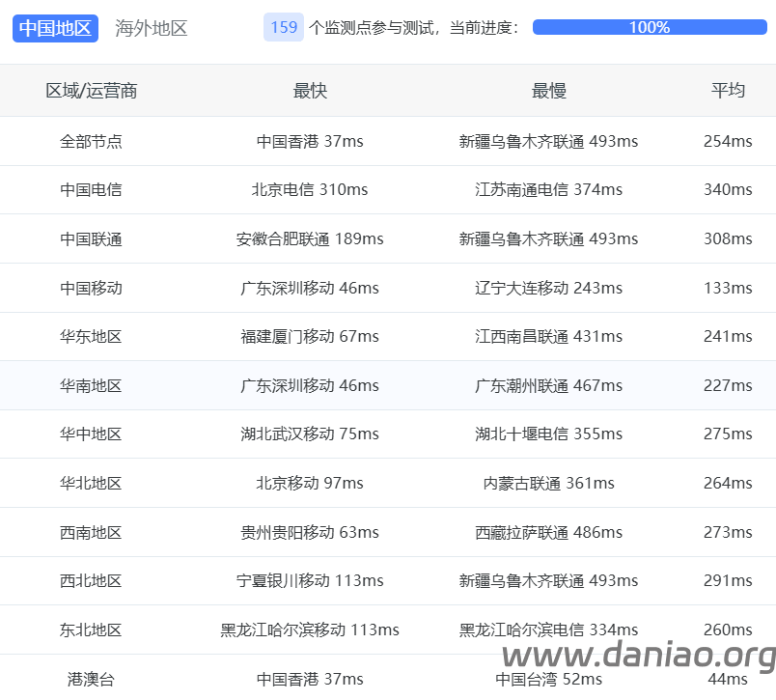Screen dimensions: 776x700
Task: Click the 区域/运营商 column header
Action: (x=92, y=91)
